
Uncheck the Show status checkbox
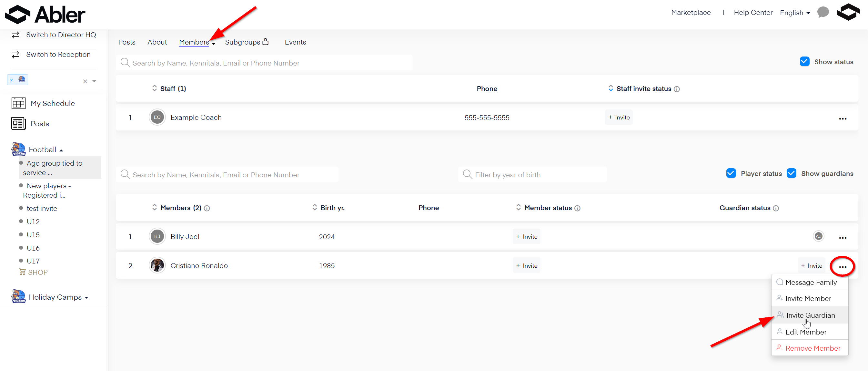pyautogui.click(x=804, y=62)
